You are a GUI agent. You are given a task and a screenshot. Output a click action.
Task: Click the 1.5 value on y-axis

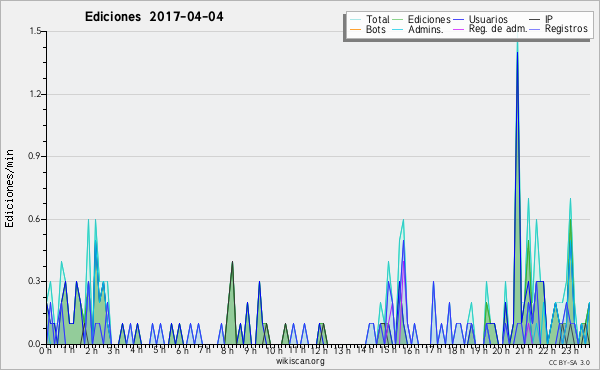35,31
